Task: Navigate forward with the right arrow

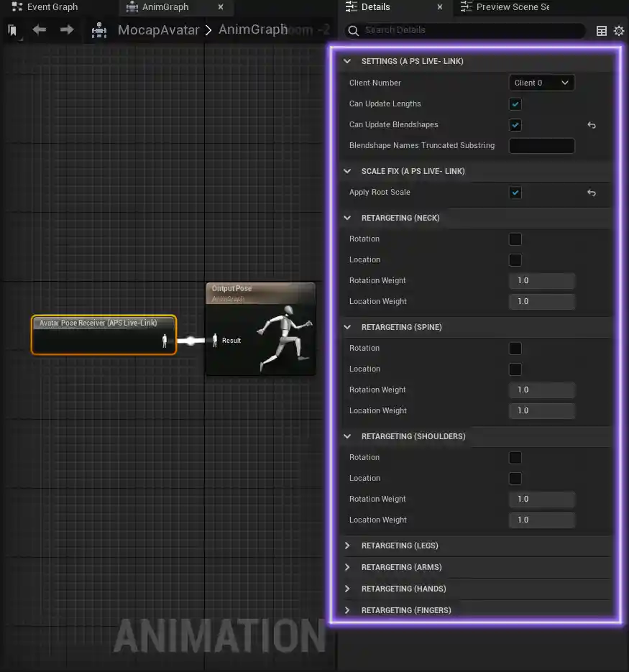Action: (67, 29)
